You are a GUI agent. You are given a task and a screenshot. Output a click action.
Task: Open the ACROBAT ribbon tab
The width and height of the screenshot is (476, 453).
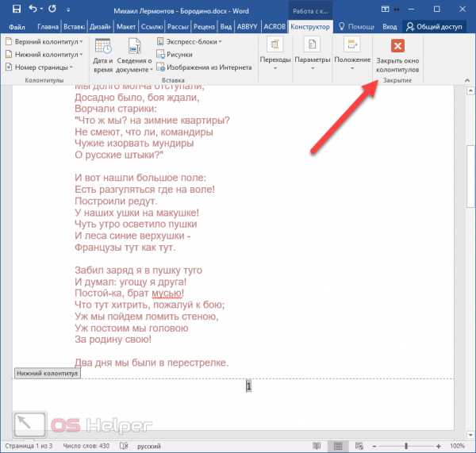274,27
